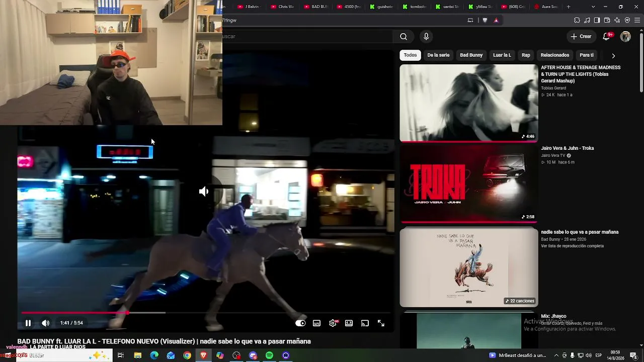This screenshot has width=644, height=362.
Task: Switch to the (608) YouTube tab
Action: coord(514,7)
